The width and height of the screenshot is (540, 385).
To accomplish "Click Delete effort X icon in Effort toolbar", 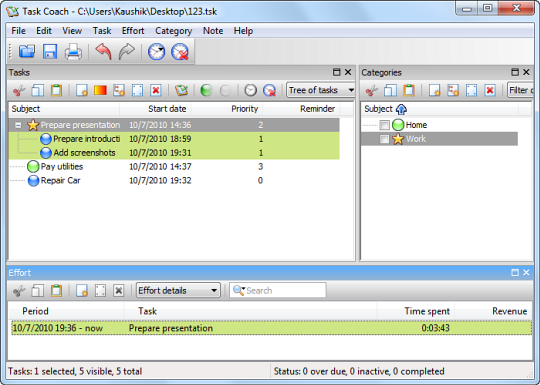I will [x=119, y=291].
